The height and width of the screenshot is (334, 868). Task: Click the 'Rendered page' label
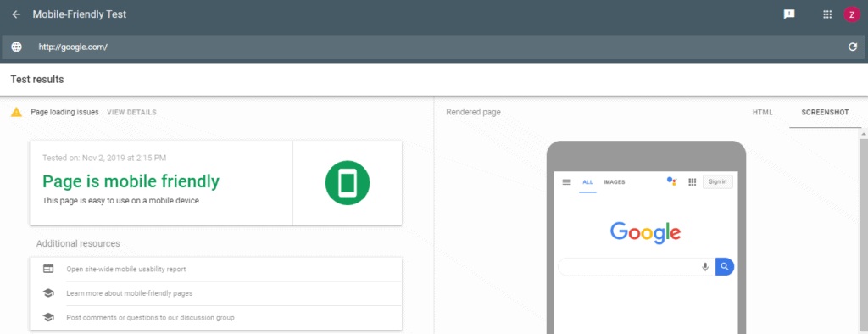(473, 112)
